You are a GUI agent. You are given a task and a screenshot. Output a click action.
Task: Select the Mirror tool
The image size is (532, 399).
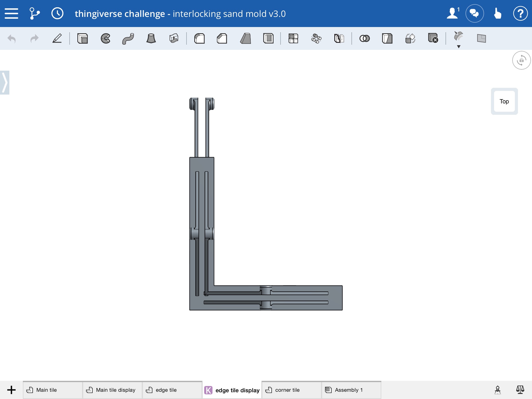pos(339,38)
